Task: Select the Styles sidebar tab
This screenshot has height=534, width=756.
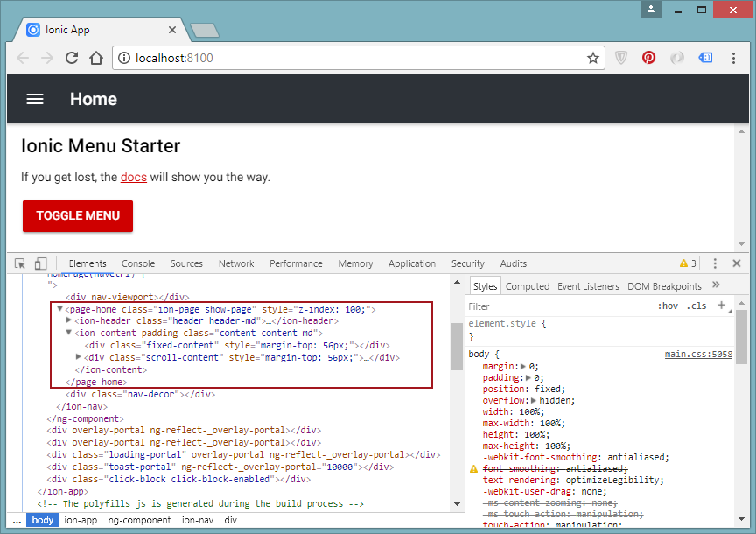Action: click(485, 286)
